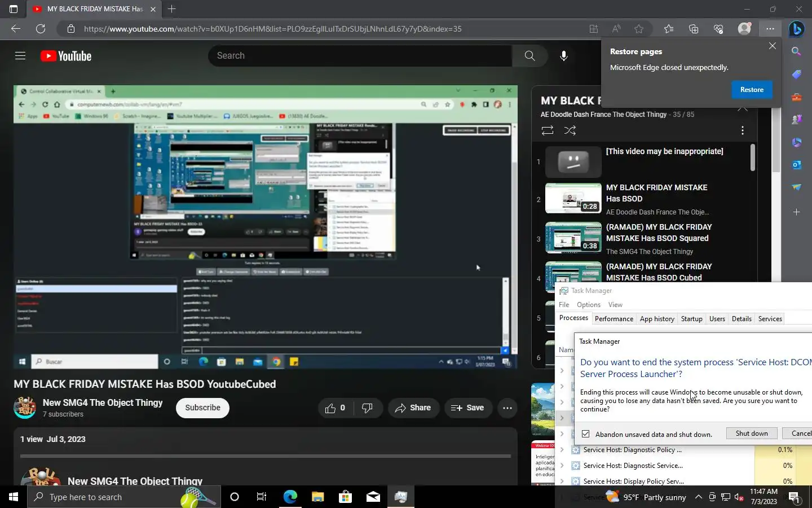Switch to Task Manager Details tab
The width and height of the screenshot is (812, 508).
pyautogui.click(x=742, y=319)
